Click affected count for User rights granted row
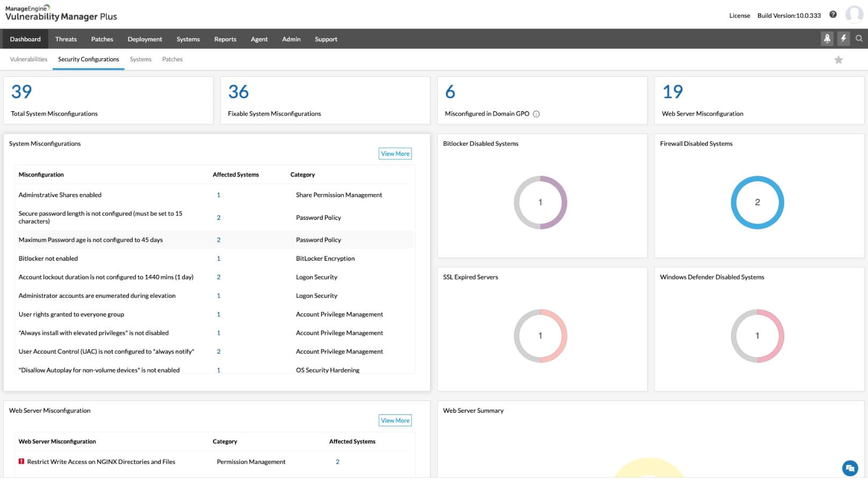Image resolution: width=868 pixels, height=480 pixels. [219, 314]
